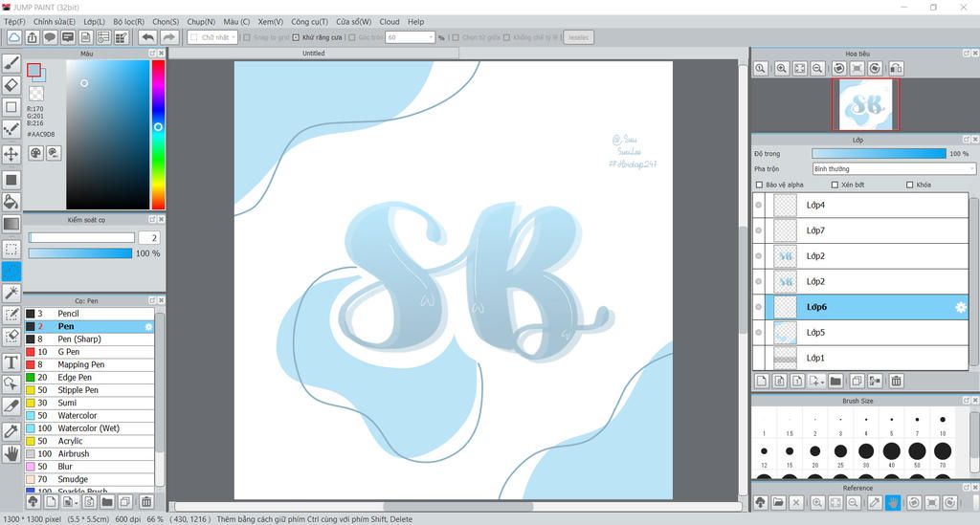Select brush size 10 preset
Image resolution: width=980 pixels, height=525 pixels.
click(x=943, y=423)
